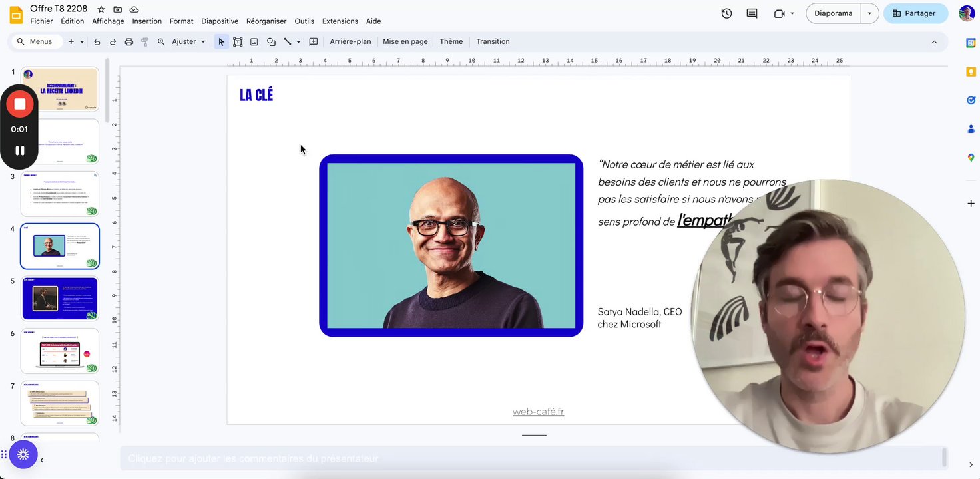Open the Insertion menu
Viewport: 980px width, 479px height.
(147, 21)
